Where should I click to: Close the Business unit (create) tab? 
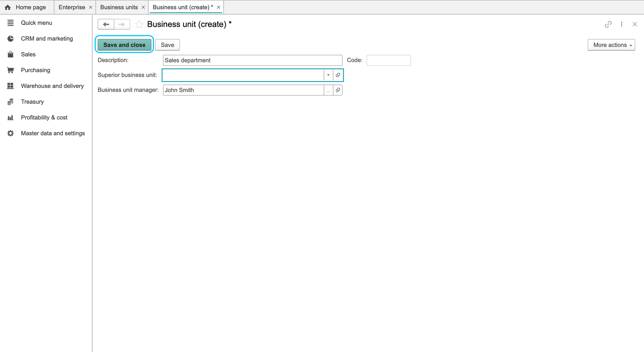[219, 7]
